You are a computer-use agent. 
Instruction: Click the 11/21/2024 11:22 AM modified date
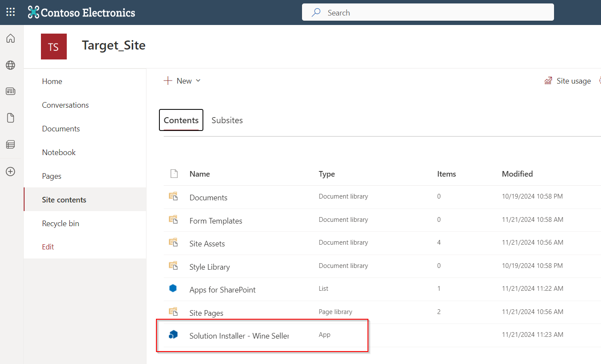point(532,289)
